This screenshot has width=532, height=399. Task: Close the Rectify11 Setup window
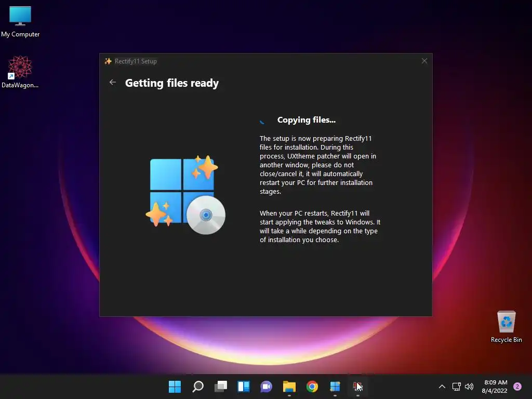click(x=424, y=61)
